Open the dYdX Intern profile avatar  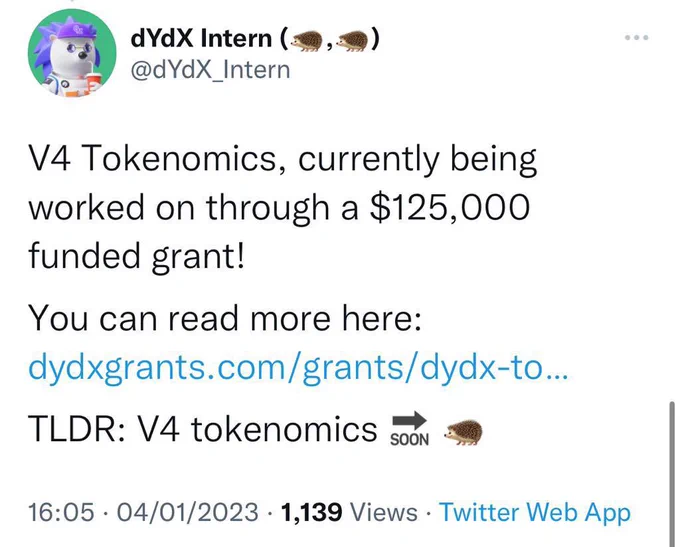tap(72, 52)
